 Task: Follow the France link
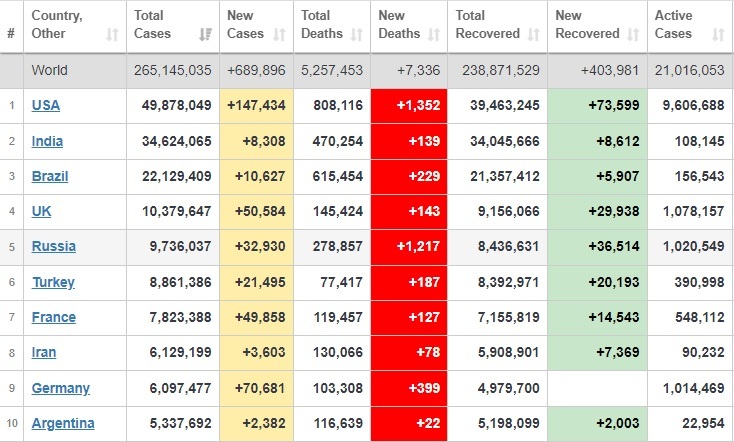(54, 317)
